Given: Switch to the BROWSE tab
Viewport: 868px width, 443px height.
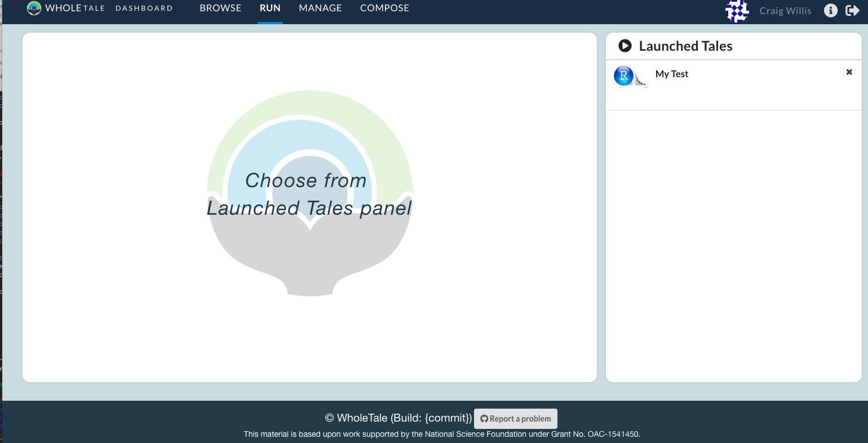Looking at the screenshot, I should point(220,8).
